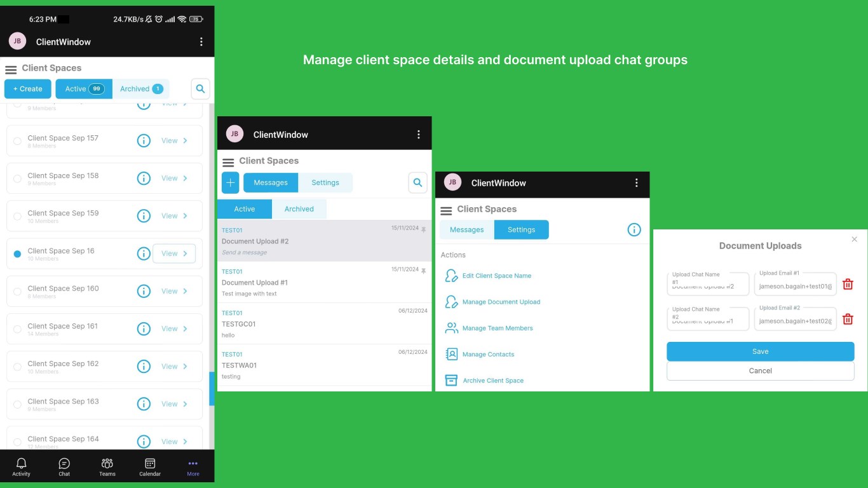Viewport: 868px width, 488px height.
Task: Select radio for Client Space Sep 160
Action: (17, 292)
